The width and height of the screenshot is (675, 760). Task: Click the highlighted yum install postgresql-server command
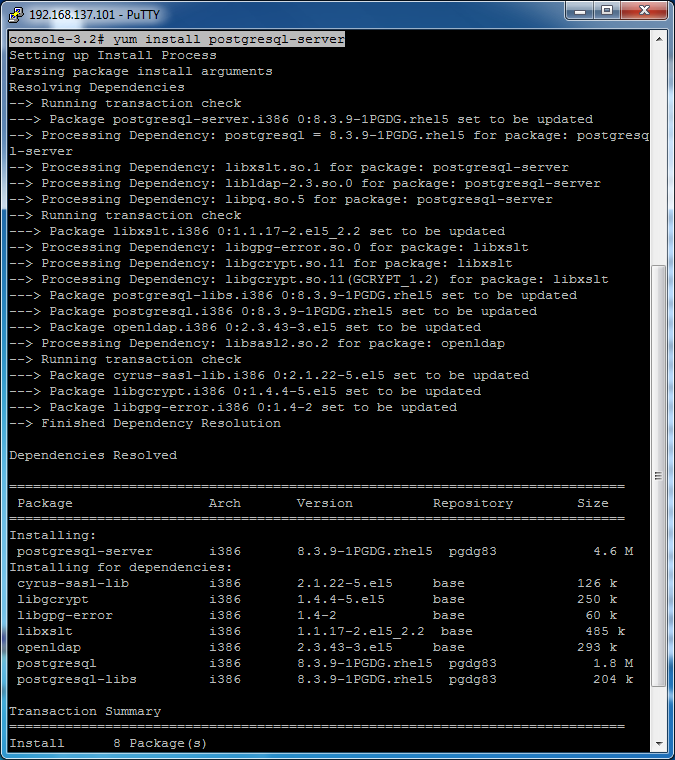coord(177,39)
